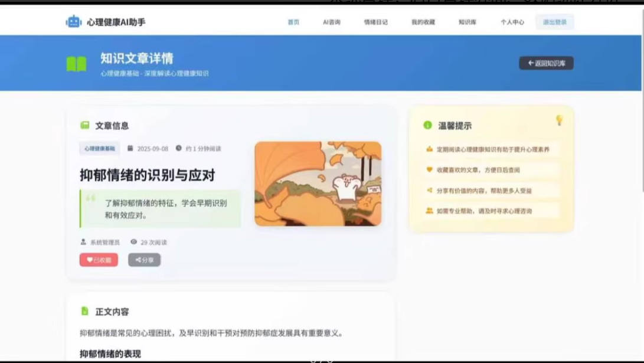Click the autumn hamster article cover image
644x363 pixels.
point(318,184)
